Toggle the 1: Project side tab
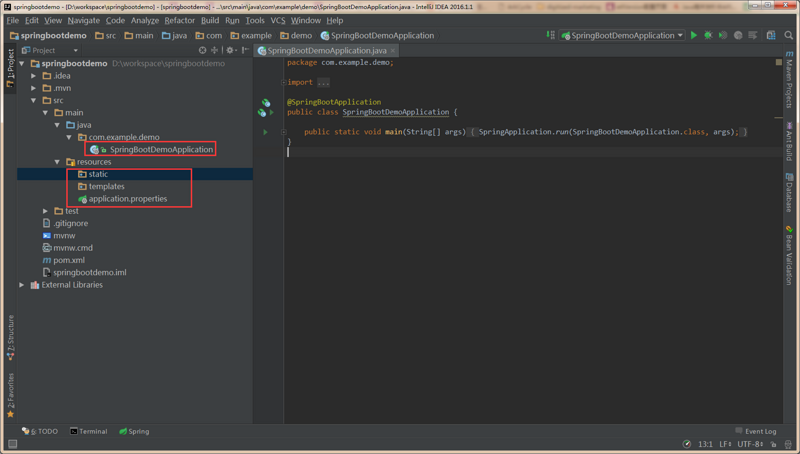The width and height of the screenshot is (800, 454). point(11,68)
